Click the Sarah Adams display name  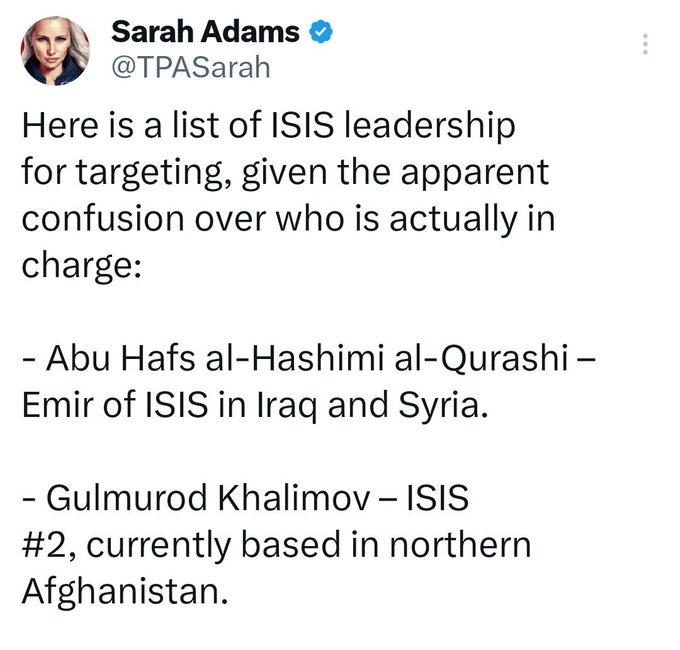[x=205, y=32]
